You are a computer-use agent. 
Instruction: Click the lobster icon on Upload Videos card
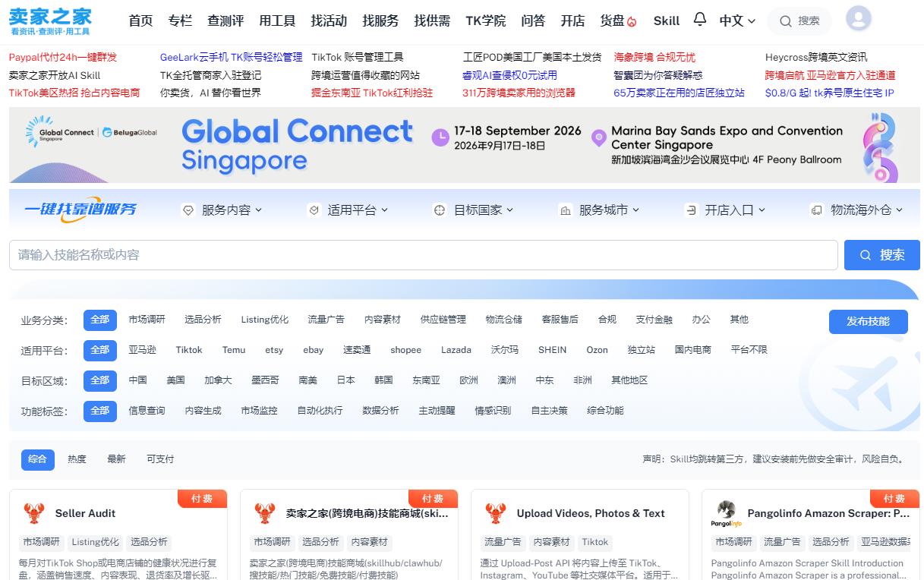pyautogui.click(x=496, y=513)
